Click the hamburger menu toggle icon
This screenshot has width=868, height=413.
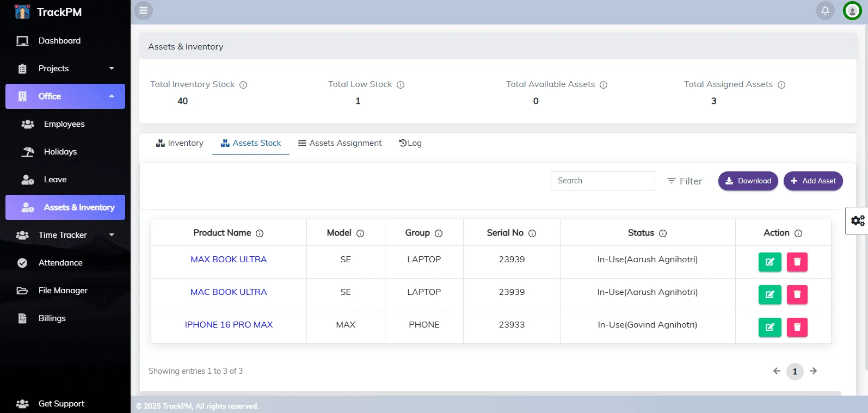pyautogui.click(x=144, y=10)
